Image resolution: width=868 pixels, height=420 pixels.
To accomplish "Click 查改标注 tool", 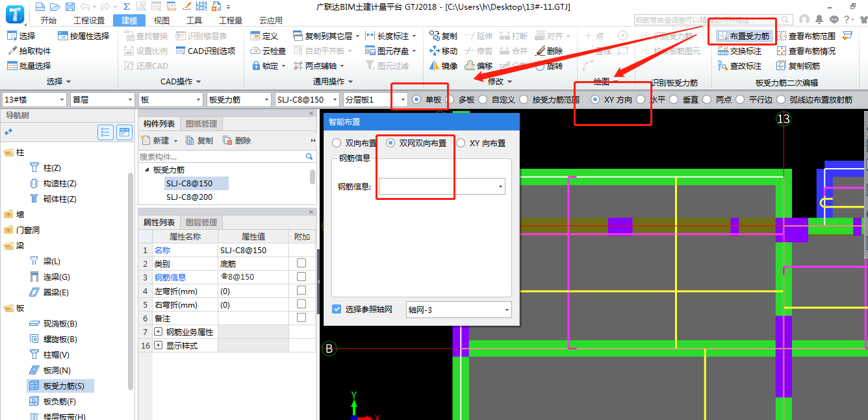I will pyautogui.click(x=740, y=66).
